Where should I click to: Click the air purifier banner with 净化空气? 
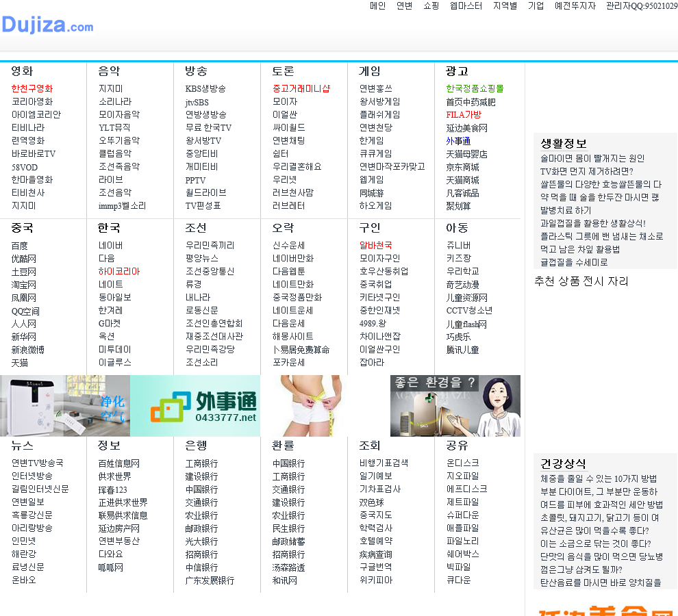click(65, 405)
